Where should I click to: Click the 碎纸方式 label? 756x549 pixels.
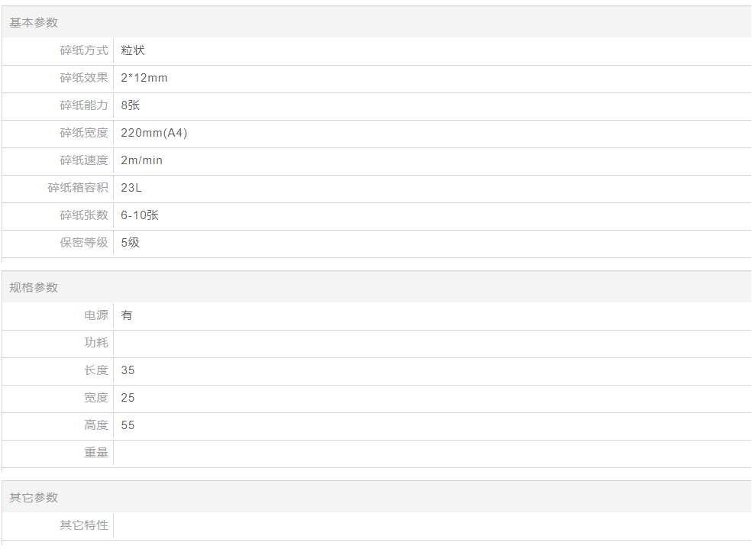[x=84, y=50]
